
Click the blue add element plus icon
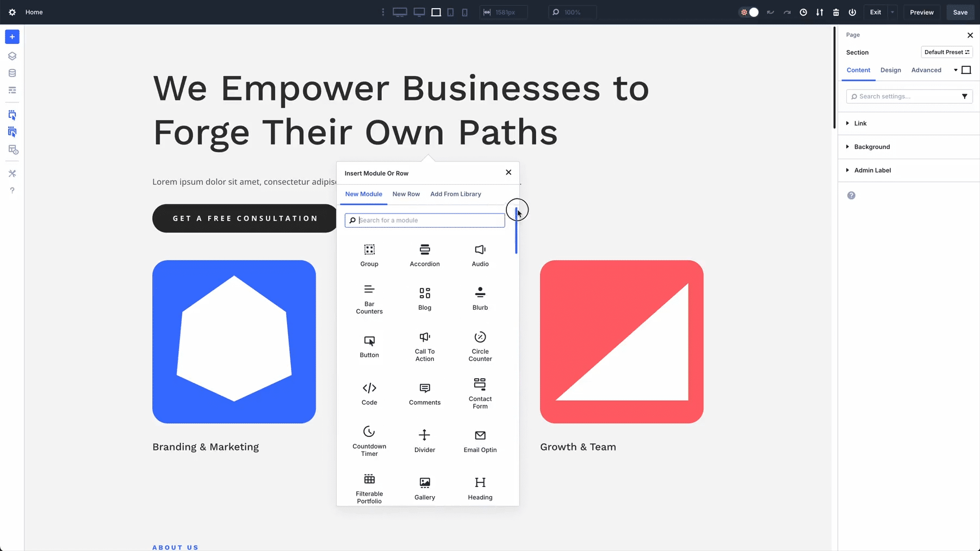[x=12, y=37]
